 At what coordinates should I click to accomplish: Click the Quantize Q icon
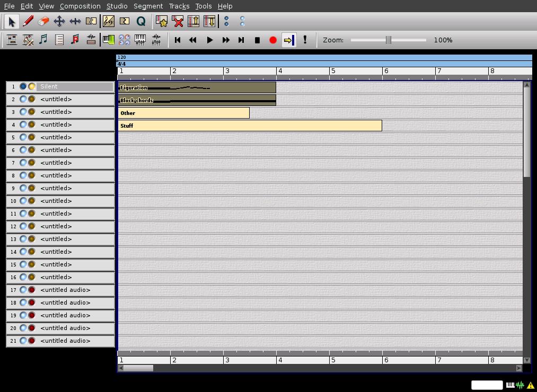[141, 21]
